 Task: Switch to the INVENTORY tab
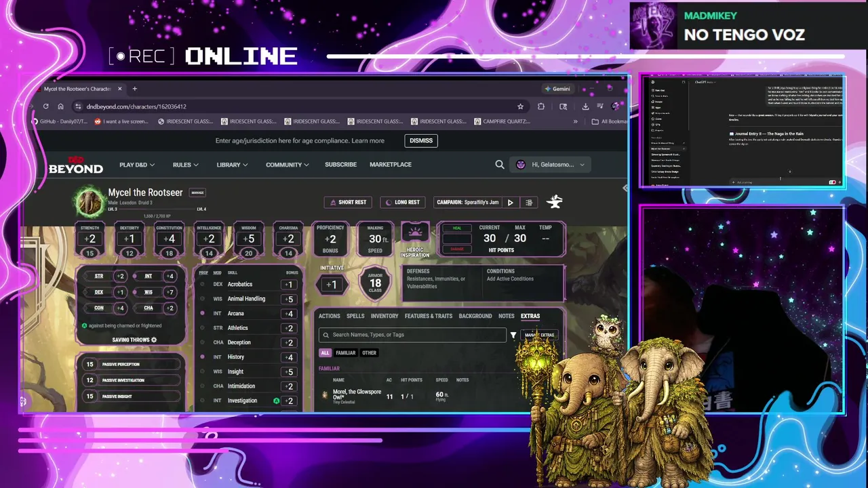384,316
